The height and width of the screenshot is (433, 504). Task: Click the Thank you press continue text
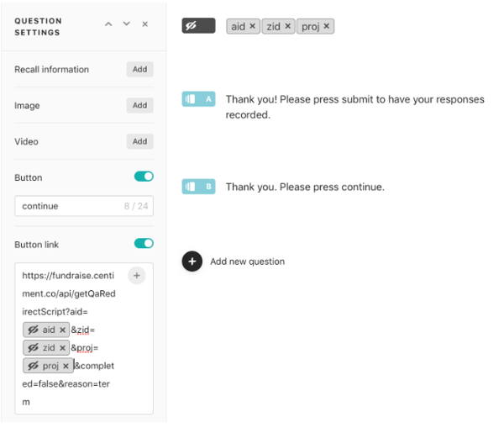click(304, 187)
